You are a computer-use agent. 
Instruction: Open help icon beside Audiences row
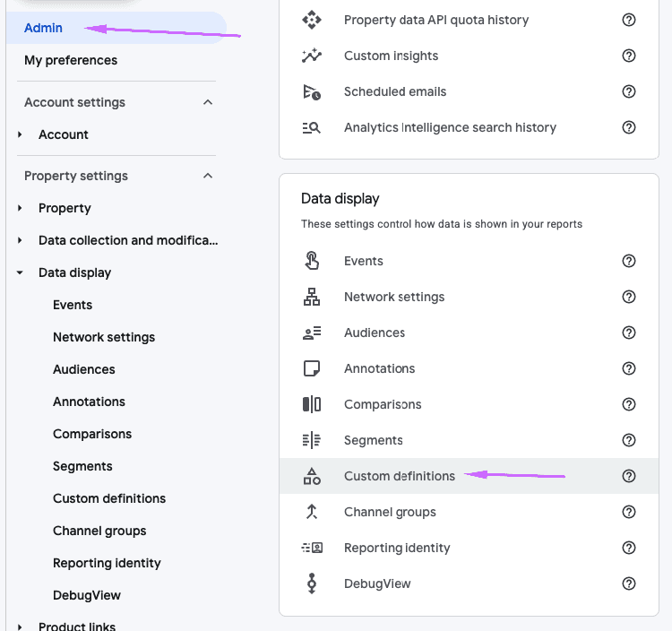[629, 333]
